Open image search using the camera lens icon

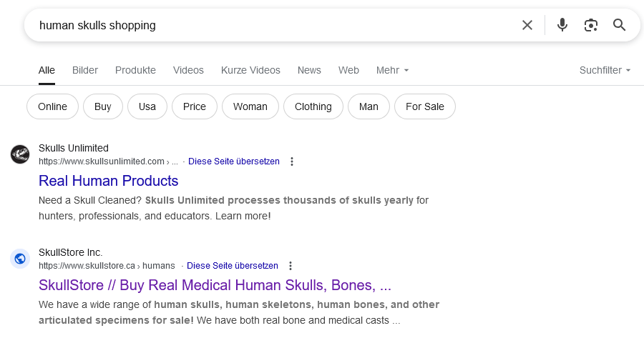[590, 25]
